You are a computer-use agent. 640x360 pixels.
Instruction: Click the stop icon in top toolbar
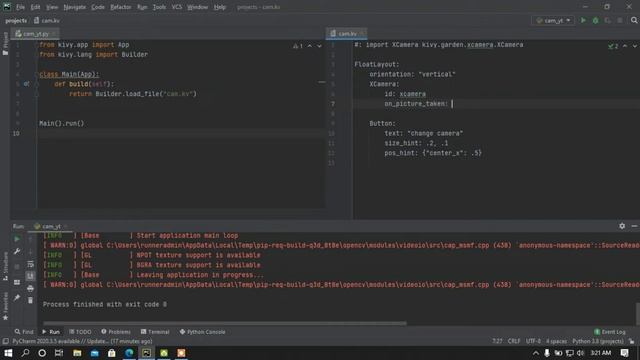point(620,20)
